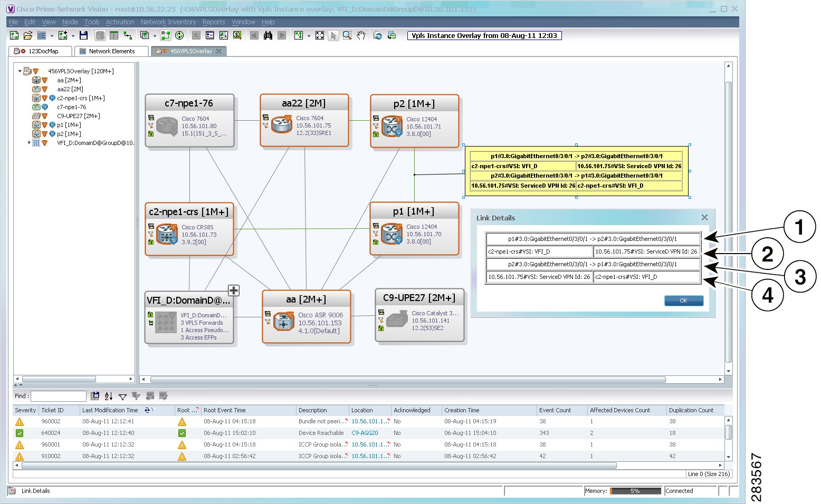Toggle Show List View button
This screenshot has height=504, width=821.
coord(114,35)
